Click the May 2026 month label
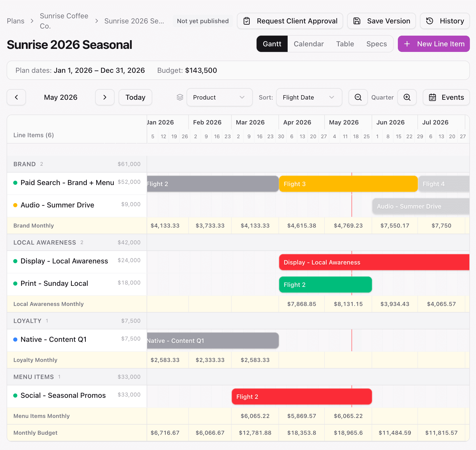The height and width of the screenshot is (450, 476). (x=61, y=97)
